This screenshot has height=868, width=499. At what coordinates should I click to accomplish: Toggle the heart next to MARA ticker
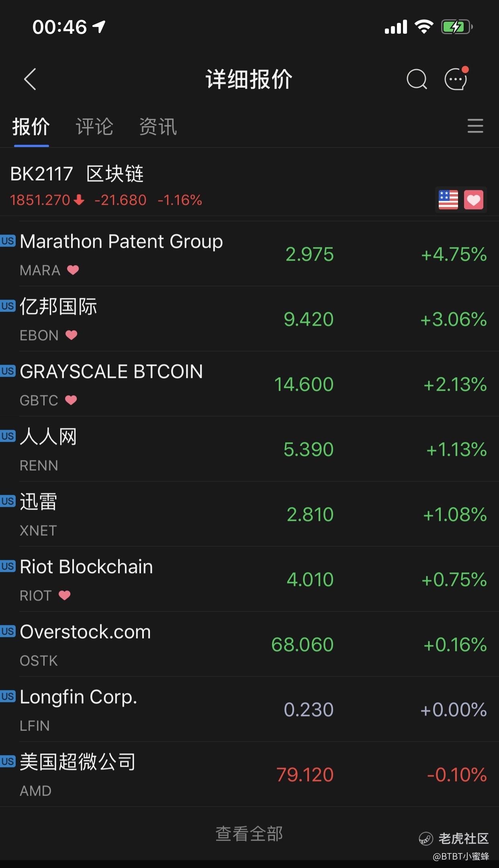(x=73, y=270)
